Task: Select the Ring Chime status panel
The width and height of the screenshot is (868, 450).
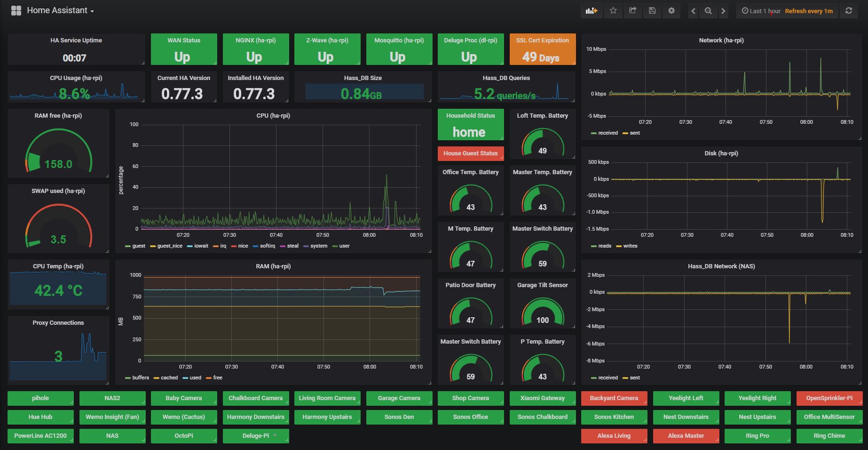Action: click(x=829, y=436)
